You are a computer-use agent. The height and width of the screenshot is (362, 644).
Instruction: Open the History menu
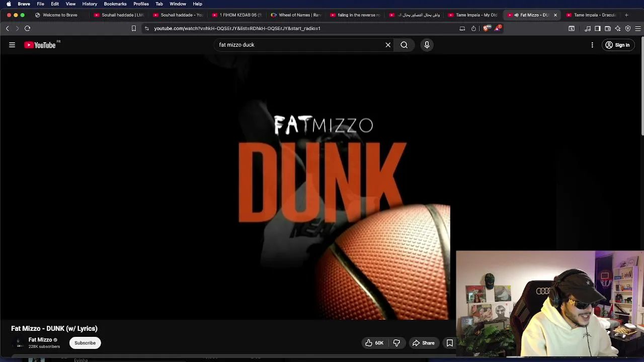[x=90, y=4]
